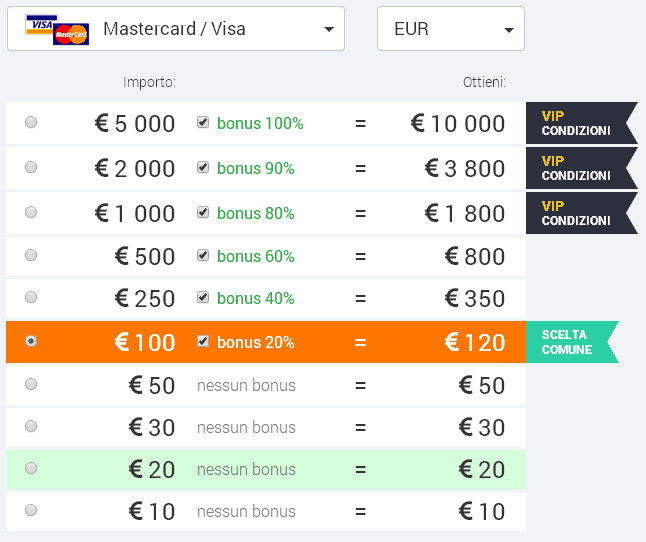This screenshot has width=646, height=542.
Task: Click the Scelta Comune green ribbon
Action: pos(572,342)
